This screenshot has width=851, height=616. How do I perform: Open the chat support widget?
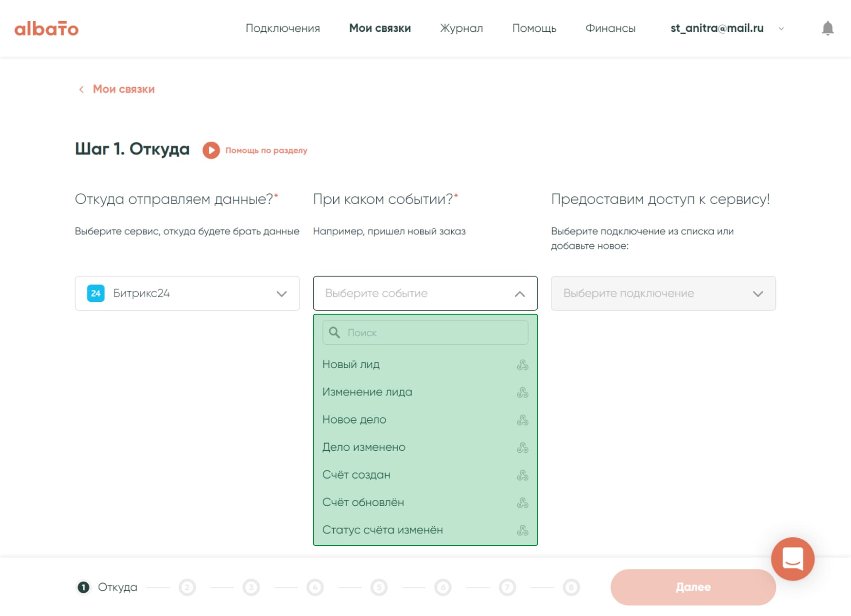[x=792, y=559]
